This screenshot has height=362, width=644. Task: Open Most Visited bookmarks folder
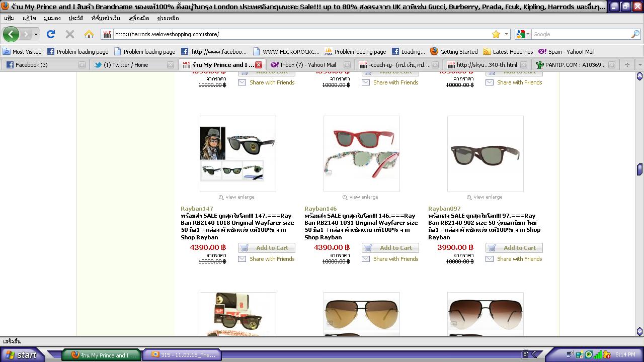pos(22,51)
